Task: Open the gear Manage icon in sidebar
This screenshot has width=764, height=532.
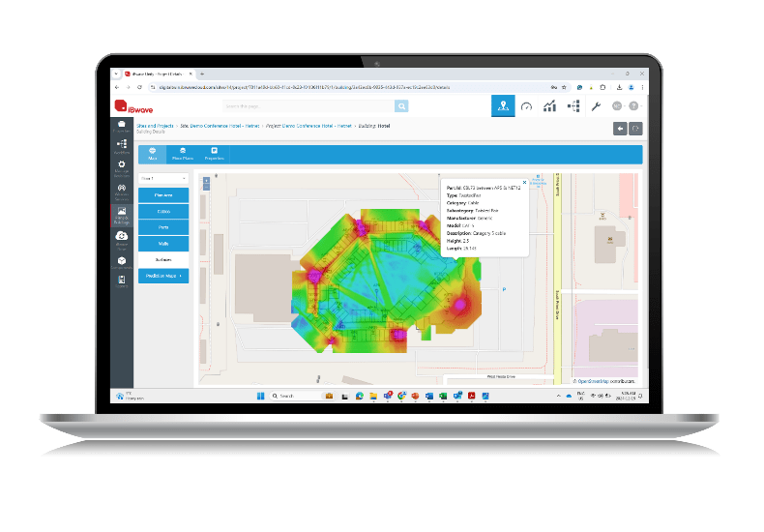Action: point(122,166)
